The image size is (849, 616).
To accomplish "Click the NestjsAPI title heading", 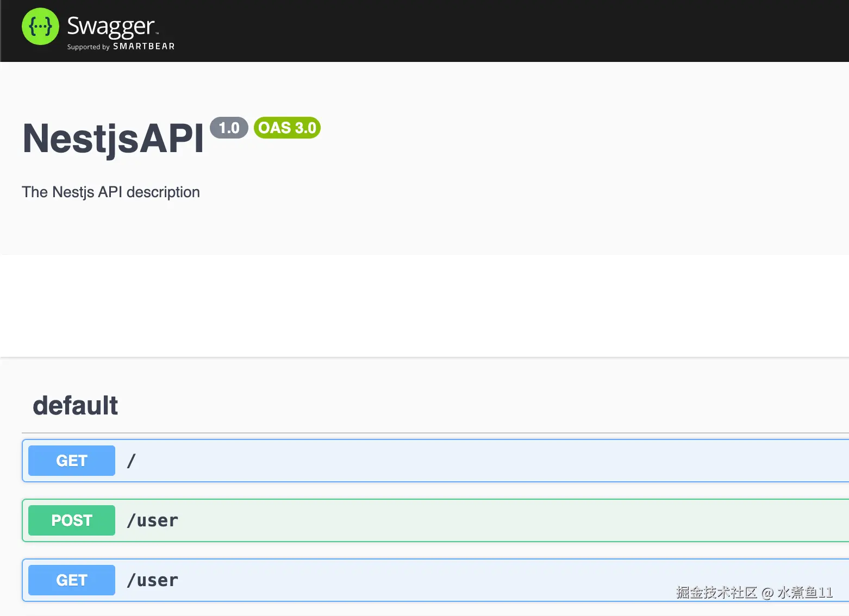I will [113, 139].
